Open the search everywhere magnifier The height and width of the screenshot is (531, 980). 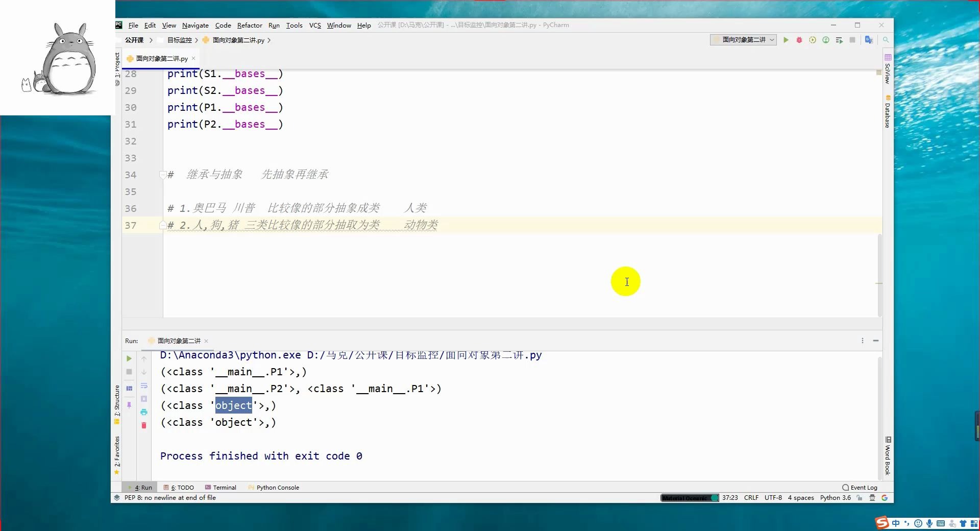tap(886, 40)
